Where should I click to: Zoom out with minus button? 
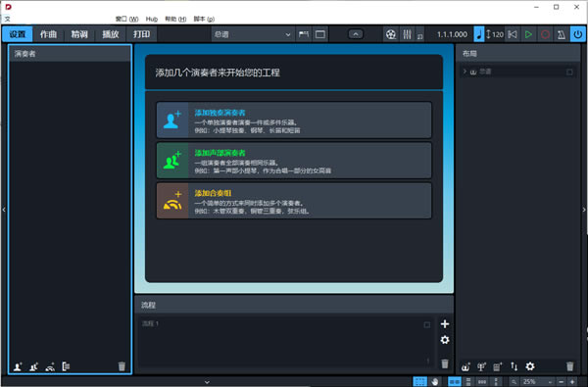(x=561, y=382)
